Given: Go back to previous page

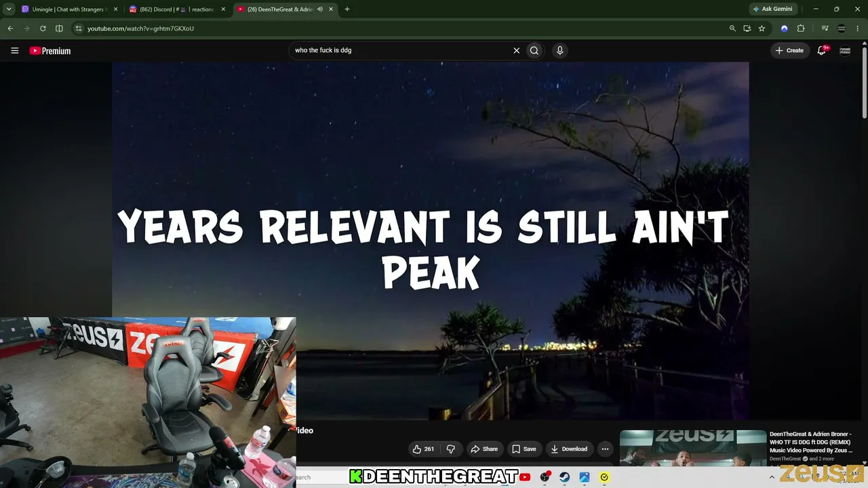Looking at the screenshot, I should click(x=10, y=28).
